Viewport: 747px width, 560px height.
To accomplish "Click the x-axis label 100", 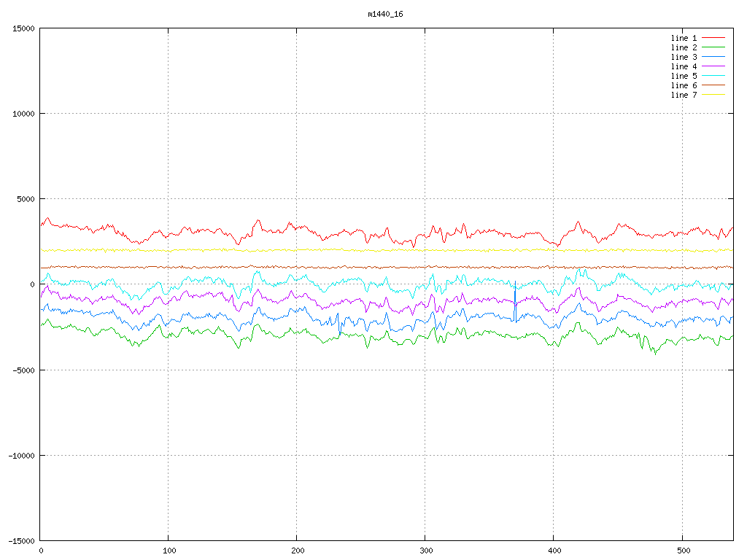I will coord(169,551).
